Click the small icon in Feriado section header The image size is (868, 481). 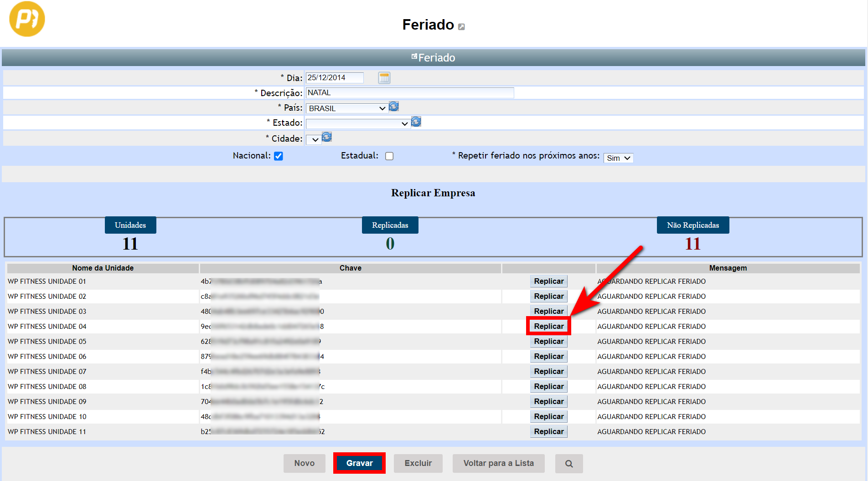(x=414, y=56)
